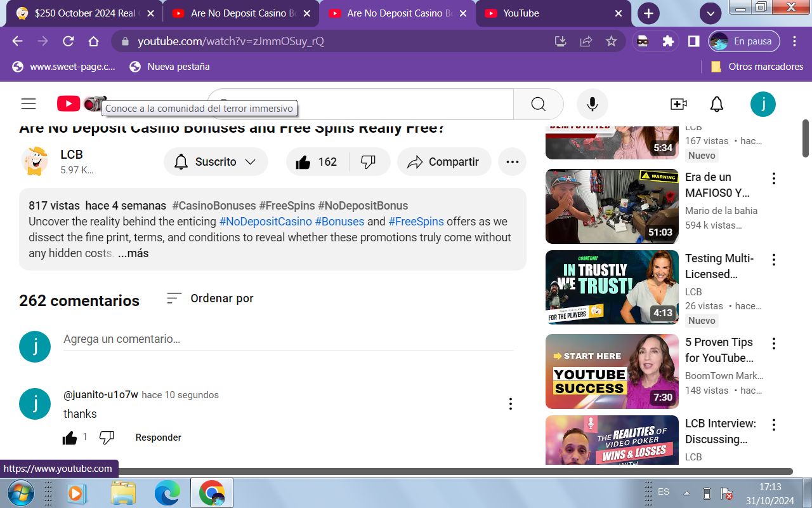Follow the #NoDepositCasino hashtag link

(266, 222)
